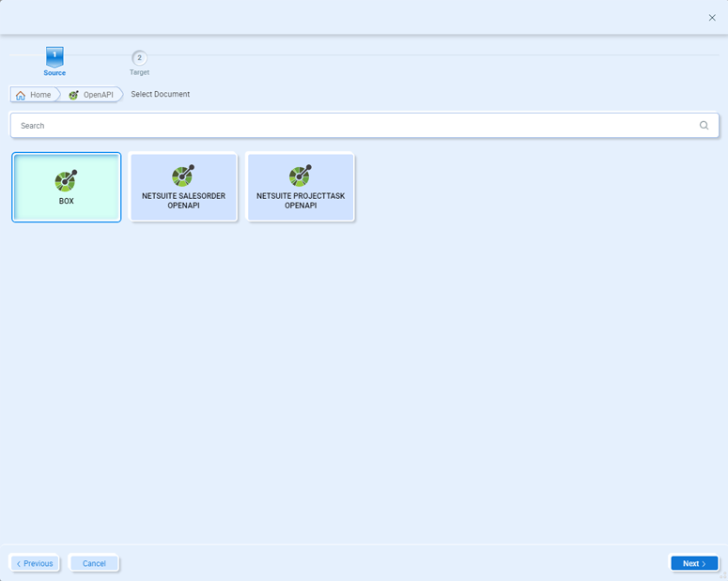Click the Cancel button

tap(94, 563)
